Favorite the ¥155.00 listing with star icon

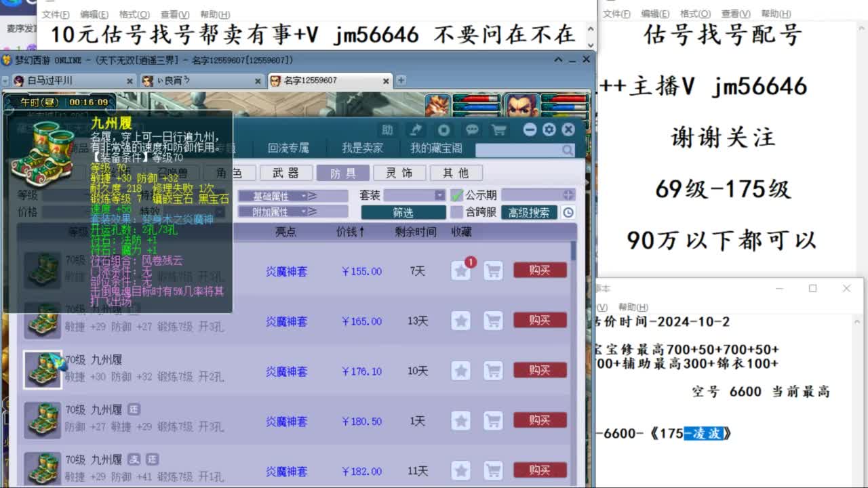[x=461, y=270]
